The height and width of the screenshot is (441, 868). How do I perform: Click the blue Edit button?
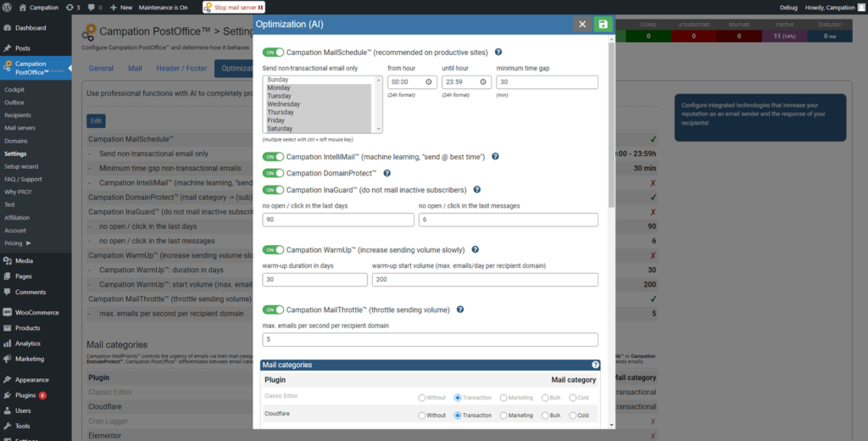96,121
